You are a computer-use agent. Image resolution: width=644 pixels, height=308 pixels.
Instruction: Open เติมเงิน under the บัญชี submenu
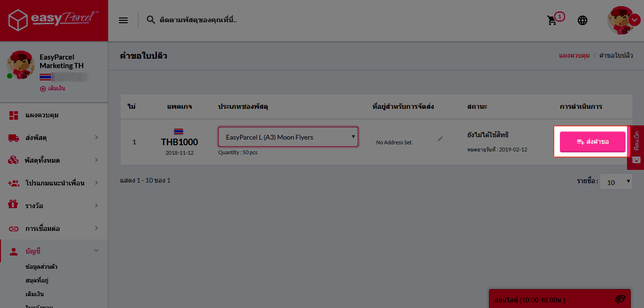click(x=34, y=294)
